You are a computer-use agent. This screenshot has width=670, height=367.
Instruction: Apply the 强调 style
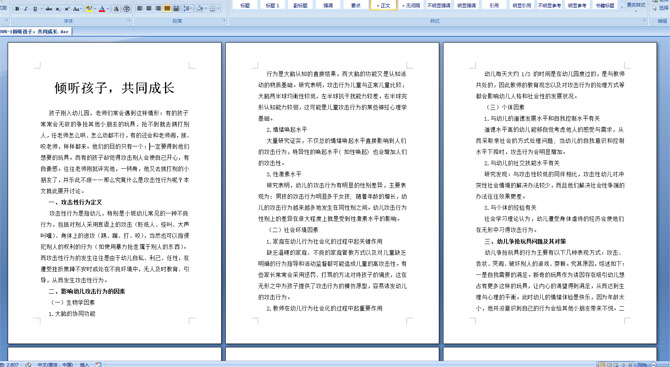click(x=328, y=5)
